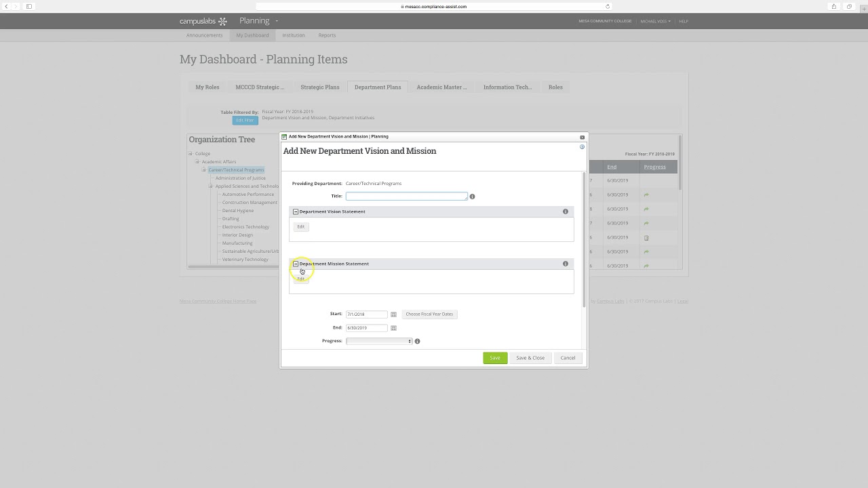Click the info icon next to Progress dropdown
868x488 pixels.
pos(417,341)
